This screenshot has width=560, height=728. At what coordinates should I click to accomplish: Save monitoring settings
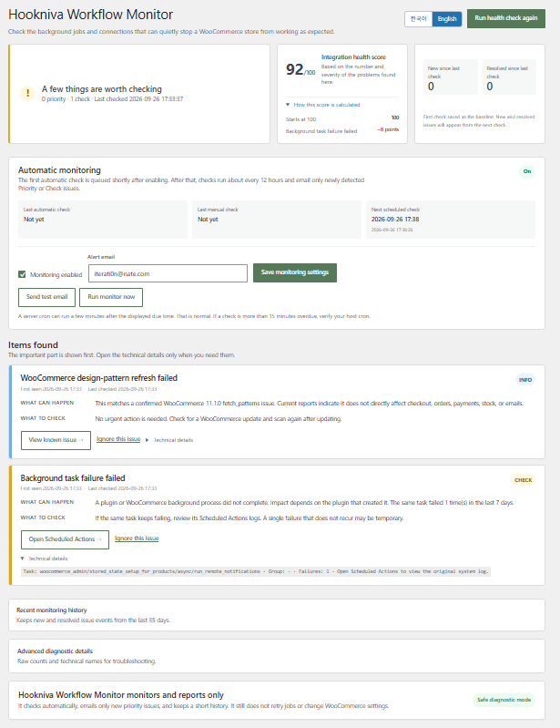[295, 272]
